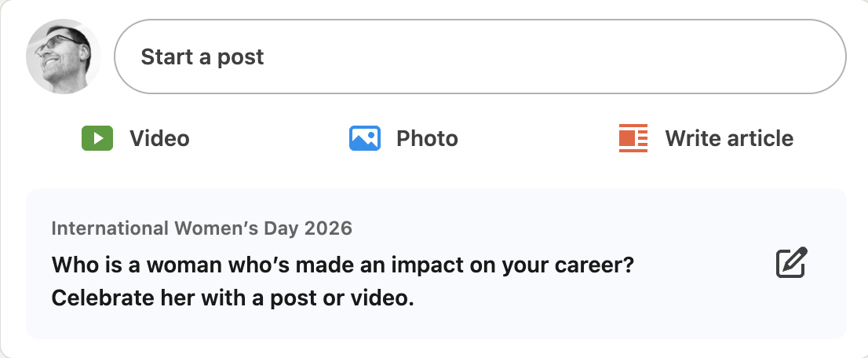The width and height of the screenshot is (868, 358).
Task: Click the pencil compose icon in the prompt card
Action: point(791,263)
